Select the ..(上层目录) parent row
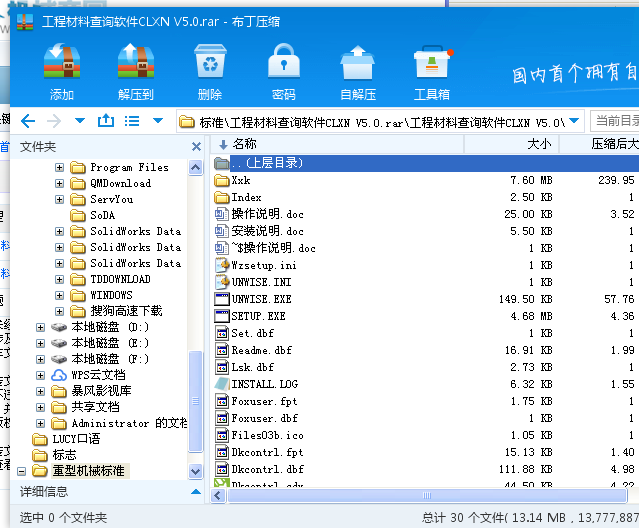 (426, 163)
